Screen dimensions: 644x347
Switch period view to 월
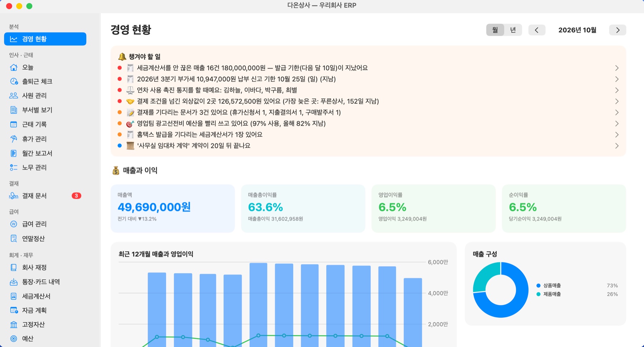pos(495,30)
